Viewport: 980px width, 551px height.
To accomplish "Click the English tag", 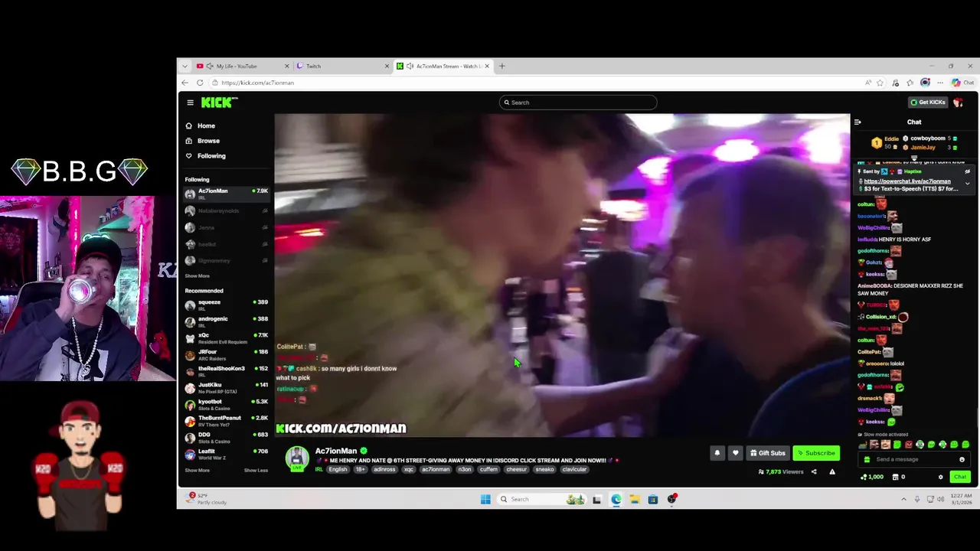I will (338, 469).
